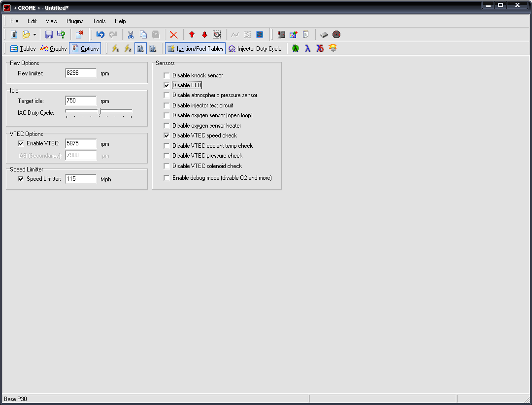Image resolution: width=532 pixels, height=405 pixels.
Task: Open the Tools menu
Action: (99, 21)
